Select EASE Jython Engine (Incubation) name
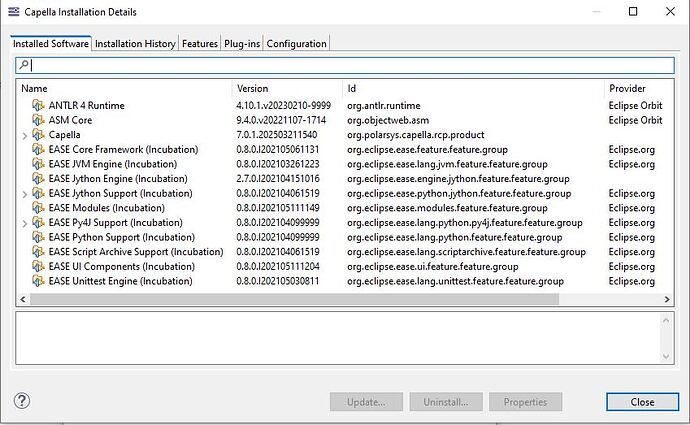Image resolution: width=690 pixels, height=425 pixels. click(x=118, y=179)
